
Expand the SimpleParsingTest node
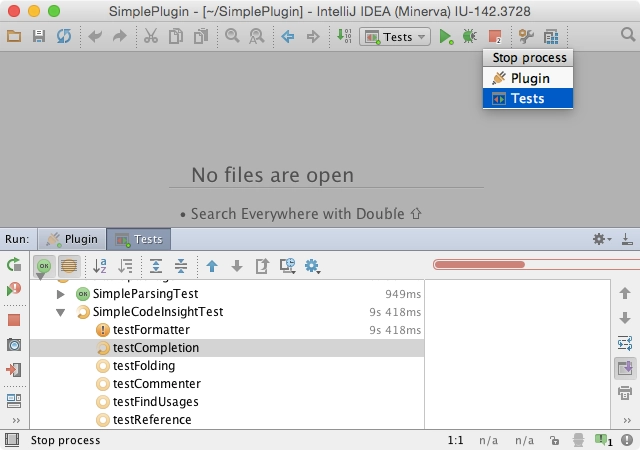(60, 294)
